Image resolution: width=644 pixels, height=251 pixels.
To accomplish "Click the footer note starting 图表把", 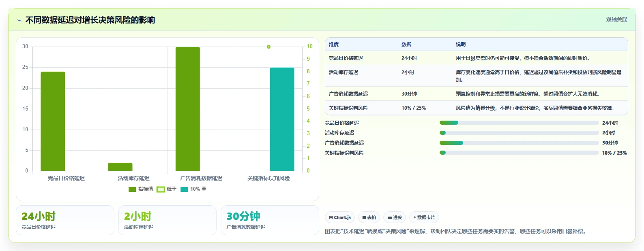I will tap(457, 232).
